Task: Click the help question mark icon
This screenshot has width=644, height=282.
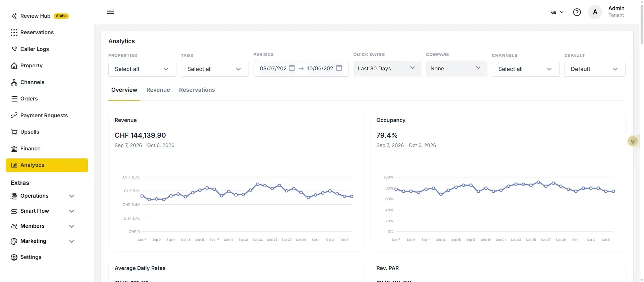Action: 577,12
